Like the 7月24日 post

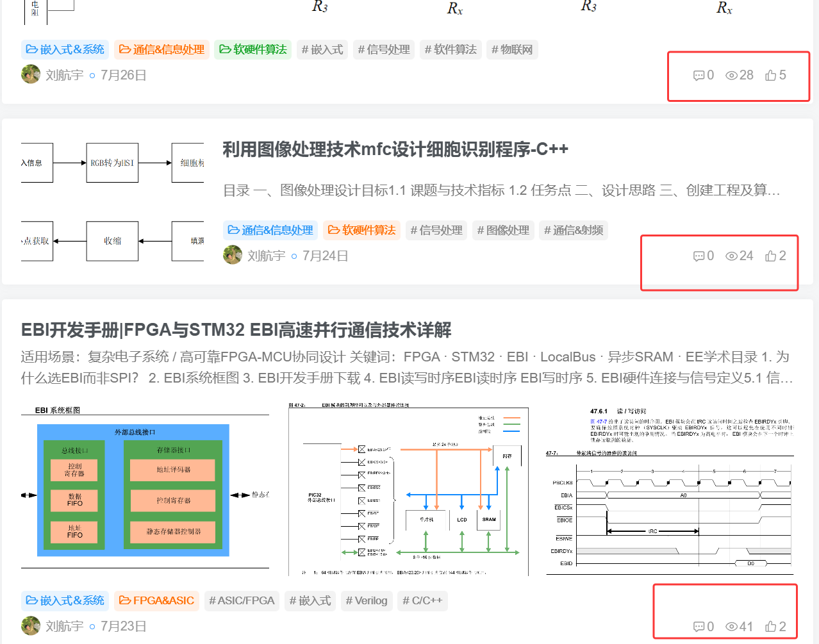click(x=771, y=256)
